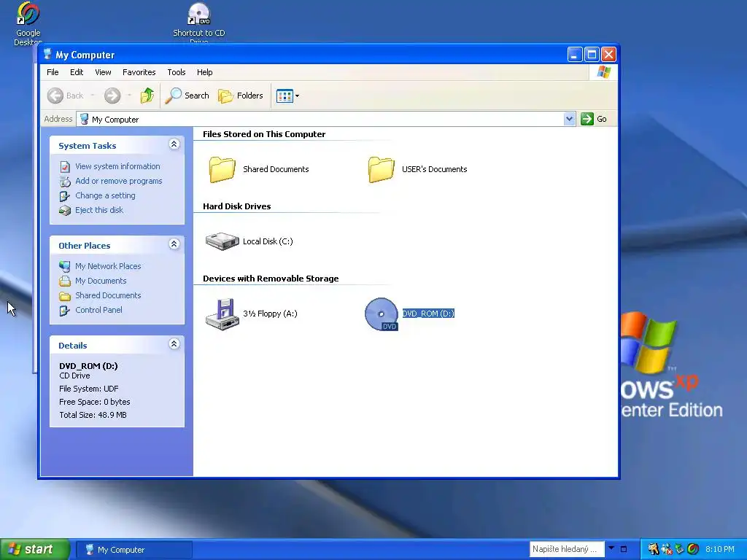Collapse the Other Places panel
The image size is (747, 560).
coord(174,244)
